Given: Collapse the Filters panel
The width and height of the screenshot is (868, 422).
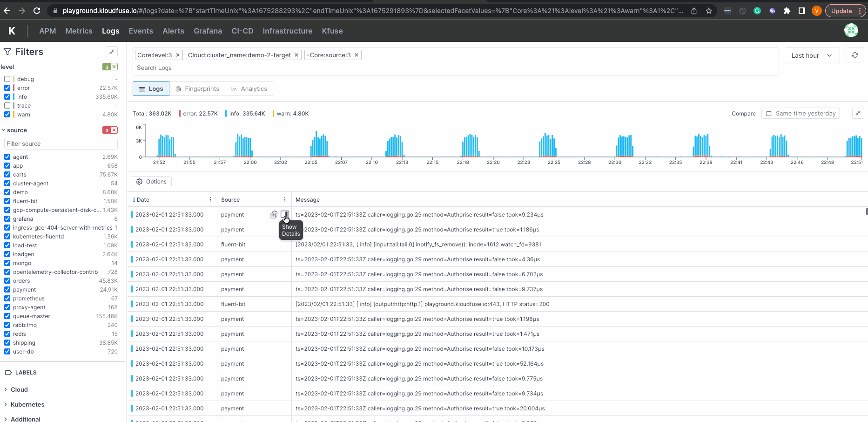Looking at the screenshot, I should pyautogui.click(x=112, y=52).
